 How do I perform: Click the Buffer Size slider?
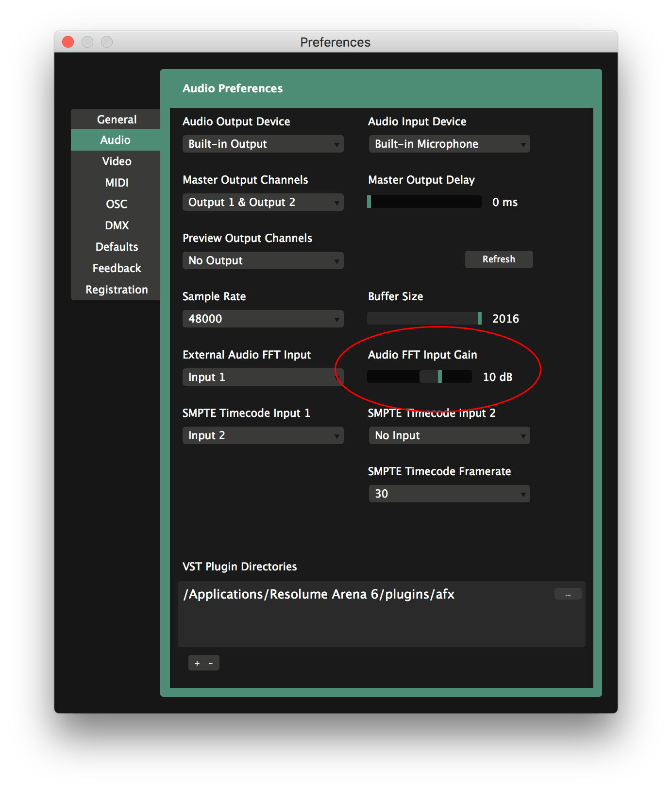(424, 319)
